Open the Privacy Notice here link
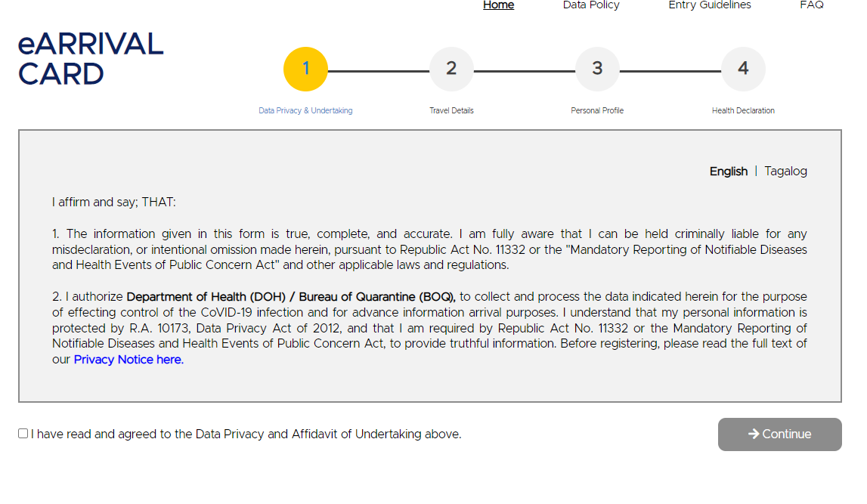Viewport: 867px width, 504px height. coord(129,360)
